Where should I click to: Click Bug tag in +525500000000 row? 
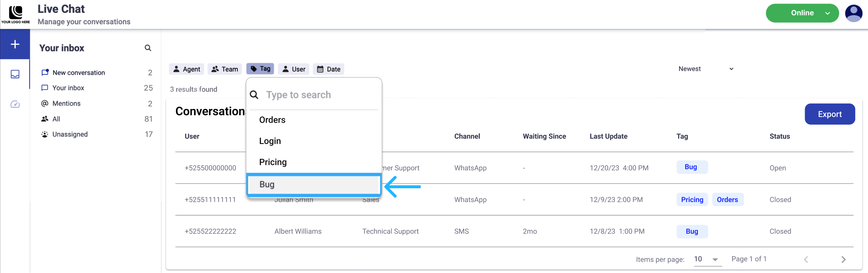pos(692,167)
